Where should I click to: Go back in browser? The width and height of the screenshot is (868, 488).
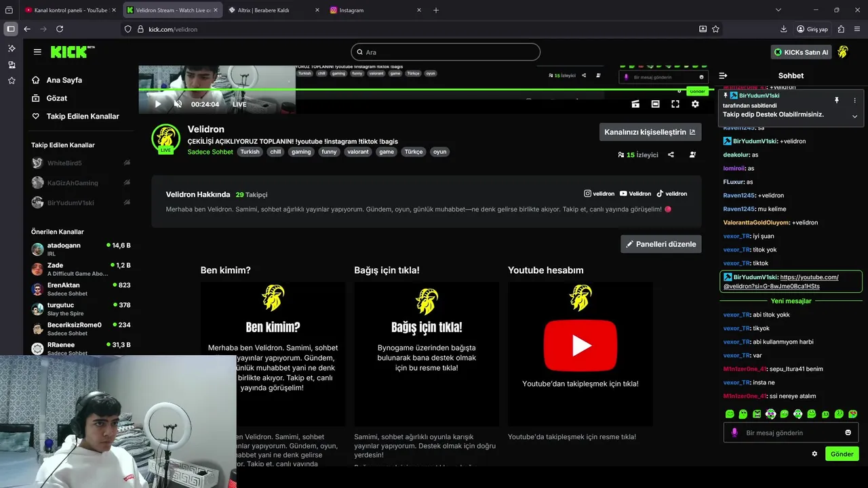27,29
